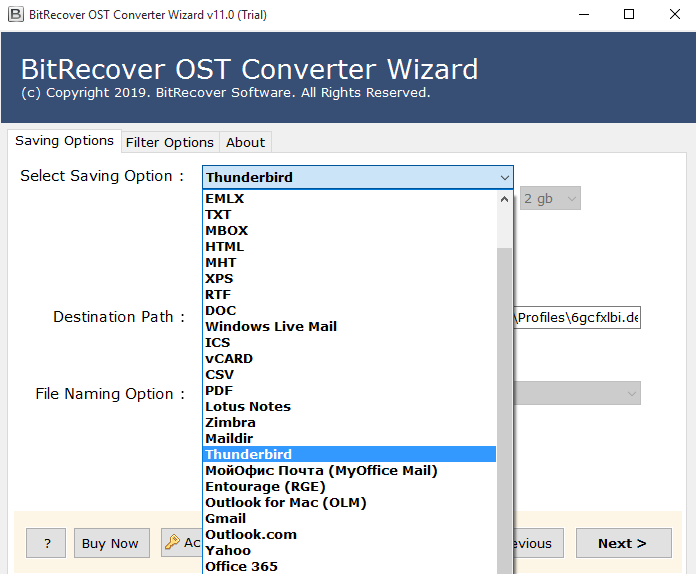Screen dimensions: 696x574
Task: Choose Outlook for Mac (OLM) entry
Action: (285, 502)
